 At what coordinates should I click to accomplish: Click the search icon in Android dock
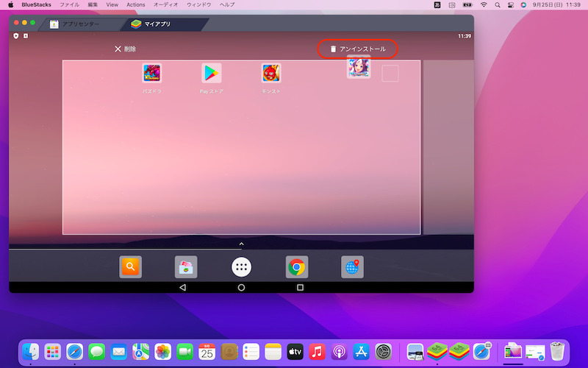[x=130, y=267]
